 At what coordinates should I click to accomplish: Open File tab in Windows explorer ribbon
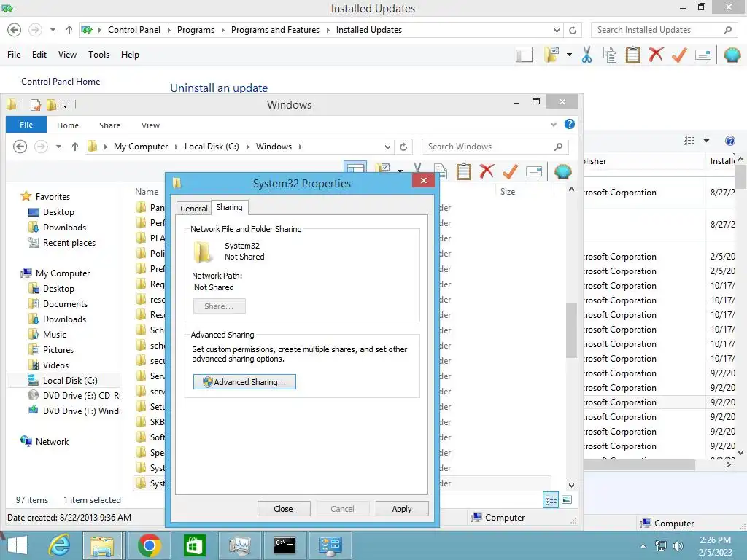pos(26,125)
